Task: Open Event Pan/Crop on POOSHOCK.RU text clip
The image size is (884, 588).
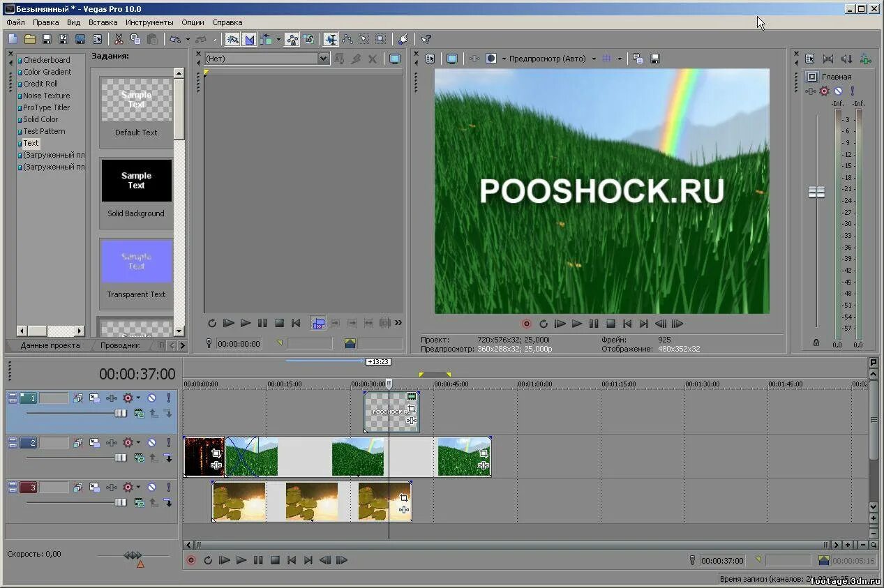Action: click(412, 409)
